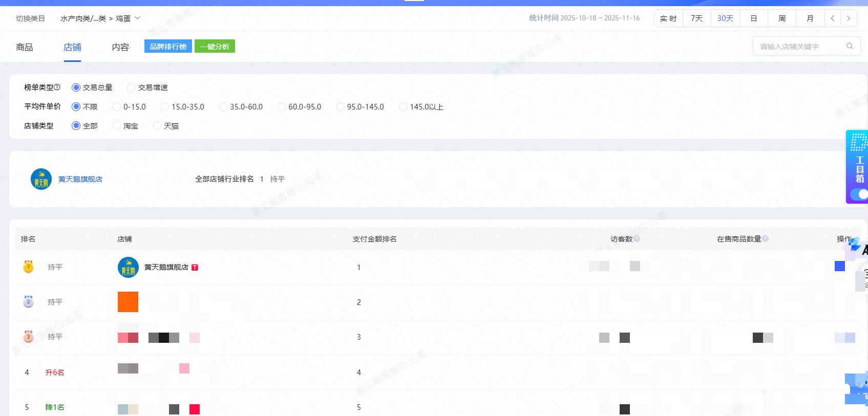Click 升6名 trend in rank four row

coord(55,373)
